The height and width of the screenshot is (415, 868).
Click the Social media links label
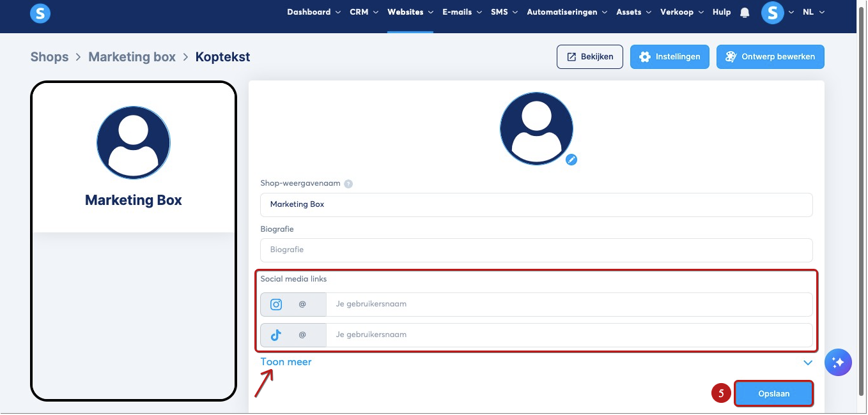293,279
